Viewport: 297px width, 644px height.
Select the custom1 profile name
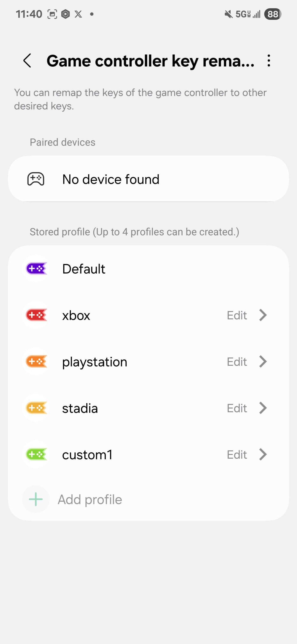pos(87,455)
